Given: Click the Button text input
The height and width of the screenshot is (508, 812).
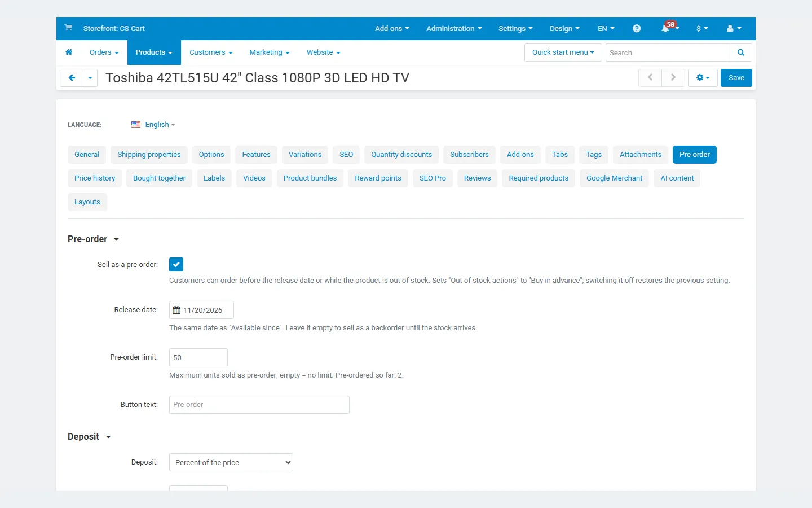Looking at the screenshot, I should point(259,405).
